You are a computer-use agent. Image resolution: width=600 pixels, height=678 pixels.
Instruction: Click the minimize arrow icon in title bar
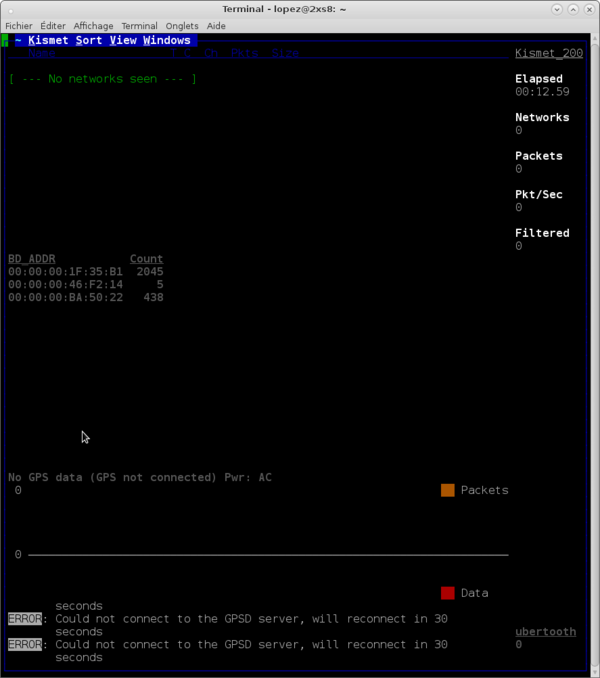[556, 8]
